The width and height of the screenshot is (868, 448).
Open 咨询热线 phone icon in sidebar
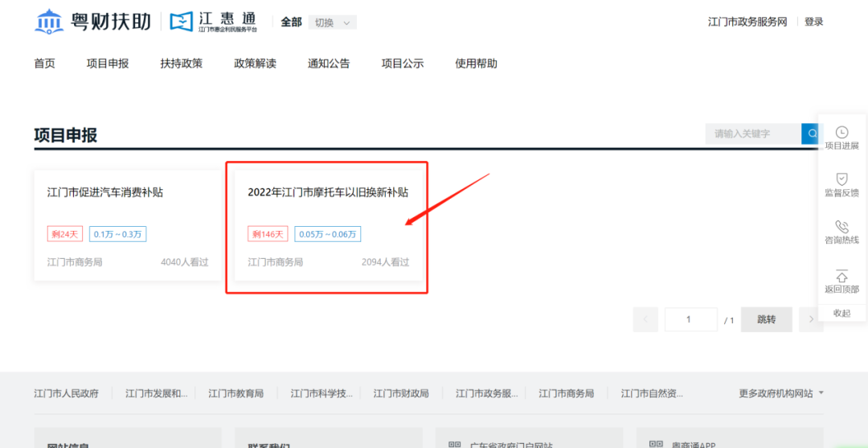coord(841,227)
